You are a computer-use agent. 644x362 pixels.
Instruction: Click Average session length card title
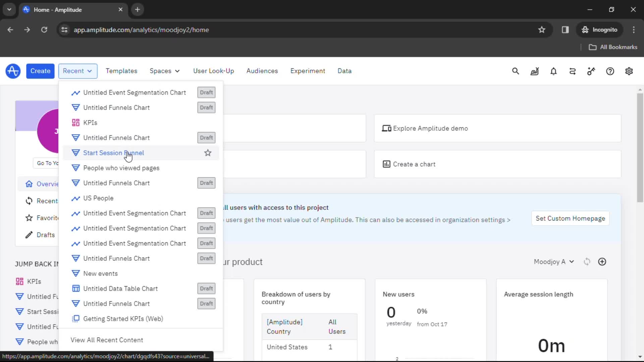[538, 294]
